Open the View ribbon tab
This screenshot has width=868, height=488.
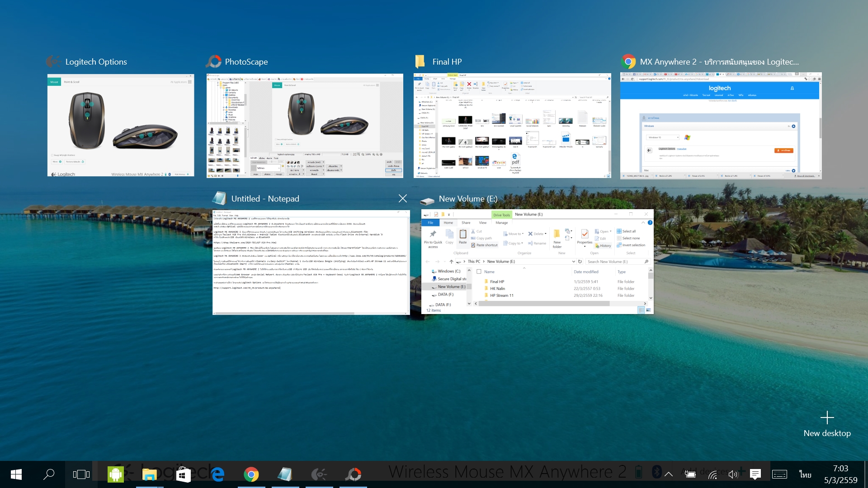coord(482,223)
